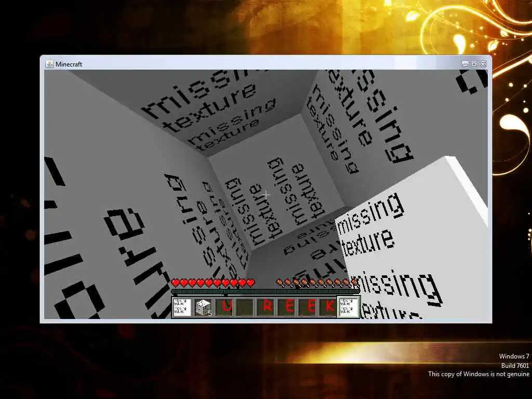Maximize the Minecraft window
The height and width of the screenshot is (399, 532).
point(474,64)
